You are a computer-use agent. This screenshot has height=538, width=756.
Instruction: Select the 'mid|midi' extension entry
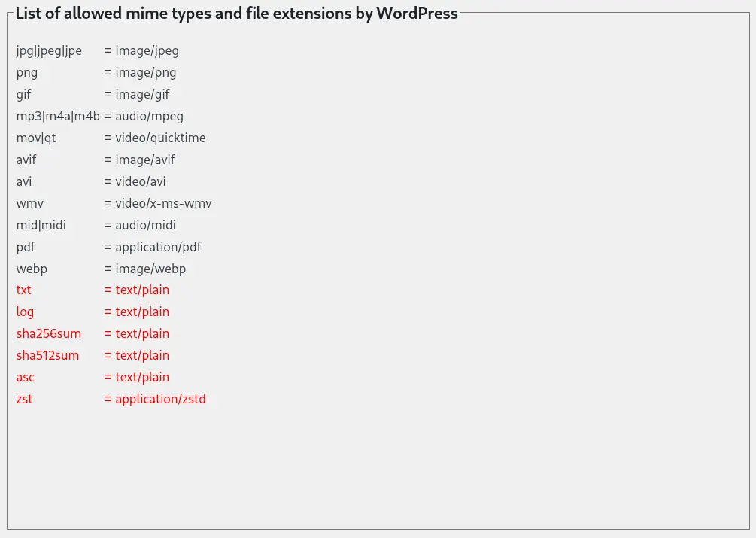click(x=41, y=225)
